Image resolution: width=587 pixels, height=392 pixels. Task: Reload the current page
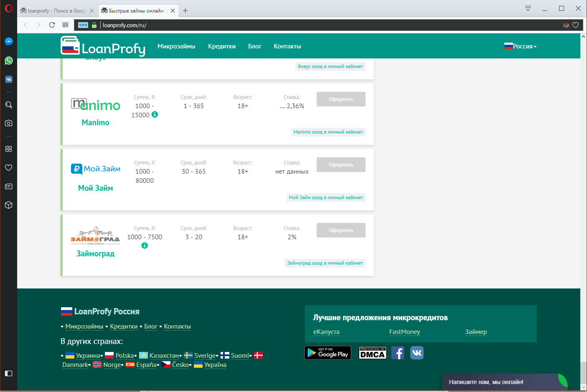[x=52, y=25]
